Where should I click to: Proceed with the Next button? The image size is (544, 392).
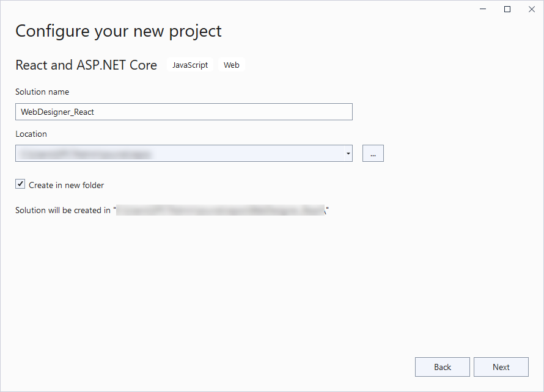pyautogui.click(x=501, y=367)
